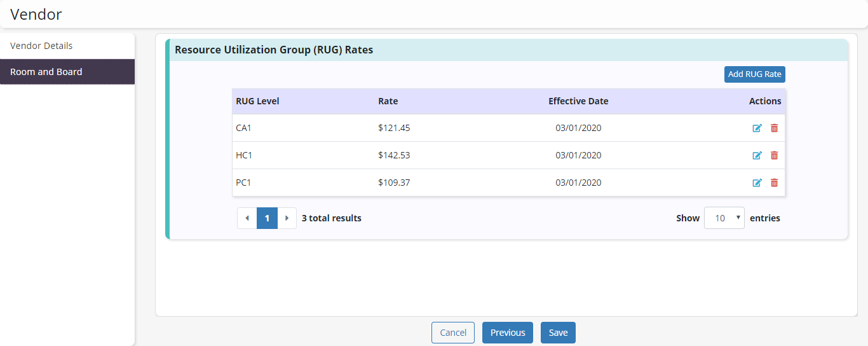Screen dimensions: 868x346
Task: Click the $142.53 rate cell
Action: point(394,155)
